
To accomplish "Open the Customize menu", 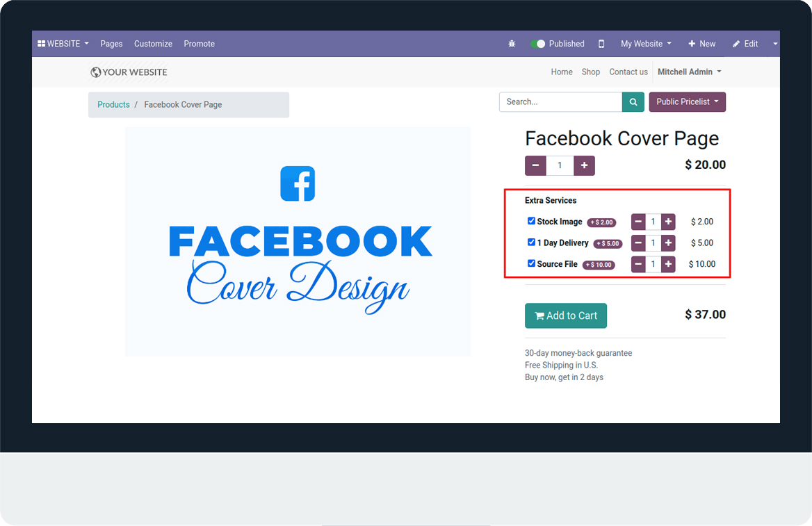I will (153, 44).
